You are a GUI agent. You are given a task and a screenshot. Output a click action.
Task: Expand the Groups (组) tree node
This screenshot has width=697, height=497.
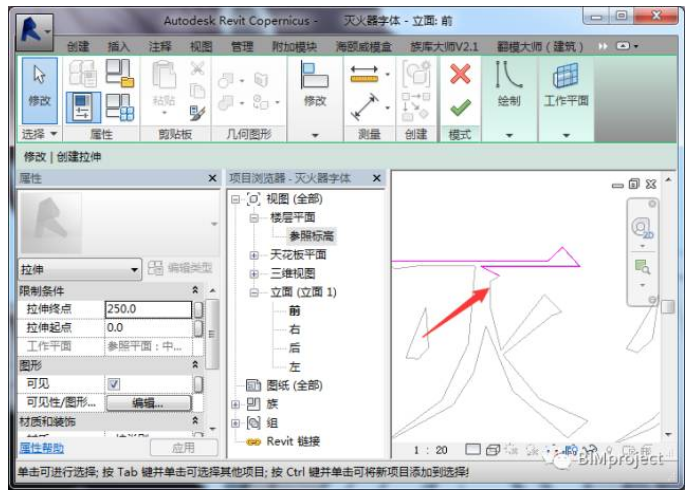pyautogui.click(x=236, y=423)
